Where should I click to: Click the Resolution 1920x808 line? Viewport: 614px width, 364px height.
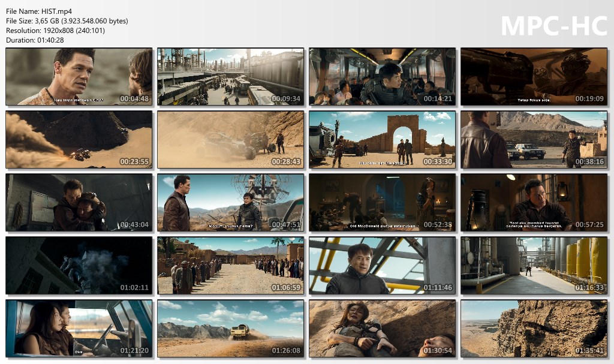(55, 31)
